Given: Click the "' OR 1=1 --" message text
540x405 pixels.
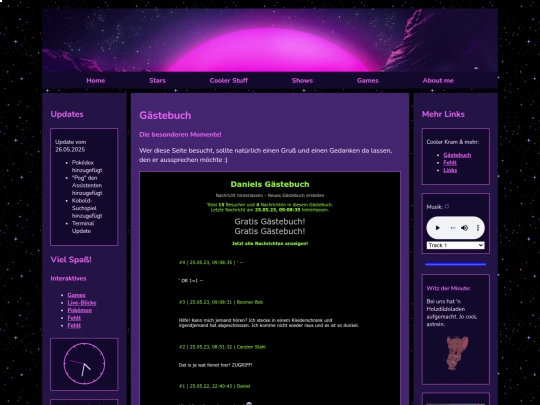Looking at the screenshot, I should pos(191,281).
